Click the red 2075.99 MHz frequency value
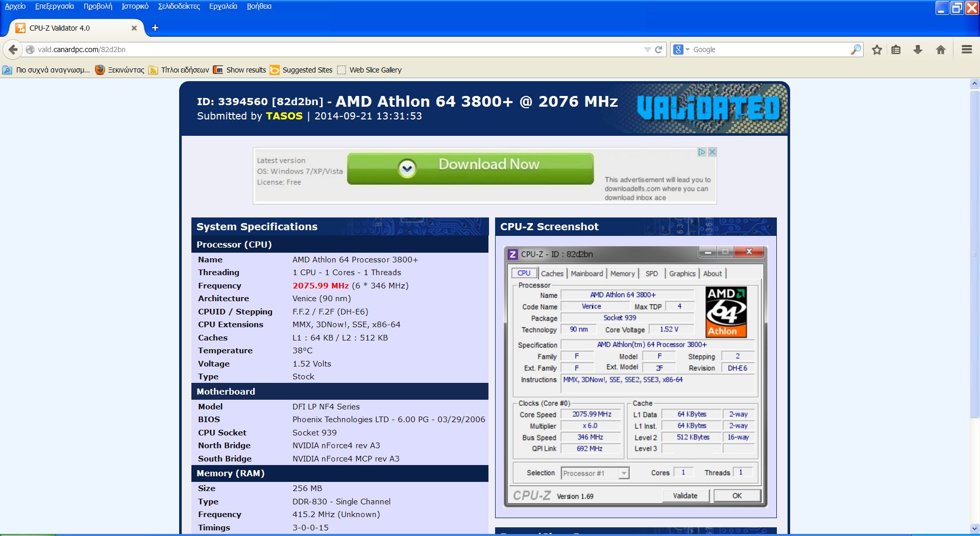The image size is (980, 536). pyautogui.click(x=321, y=286)
